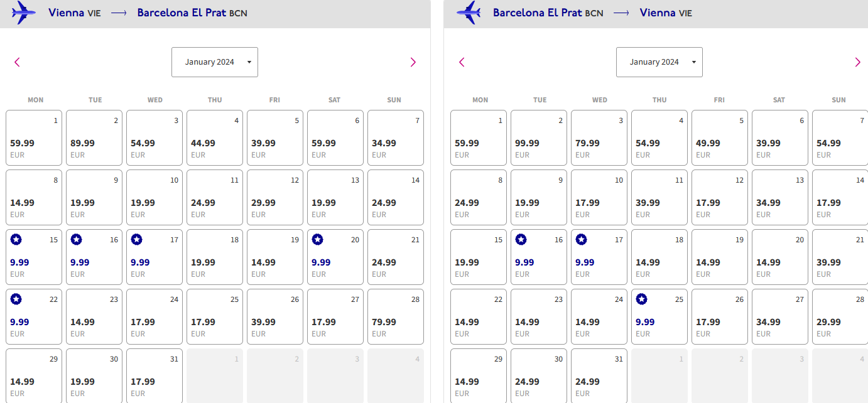Image resolution: width=868 pixels, height=403 pixels.
Task: Choose return January 31 fare 24.99 EUR
Action: tap(599, 375)
